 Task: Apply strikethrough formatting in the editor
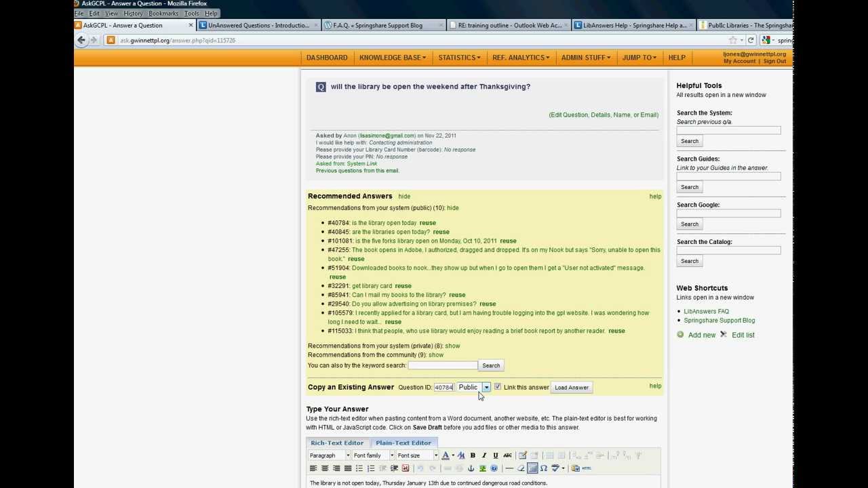point(507,455)
